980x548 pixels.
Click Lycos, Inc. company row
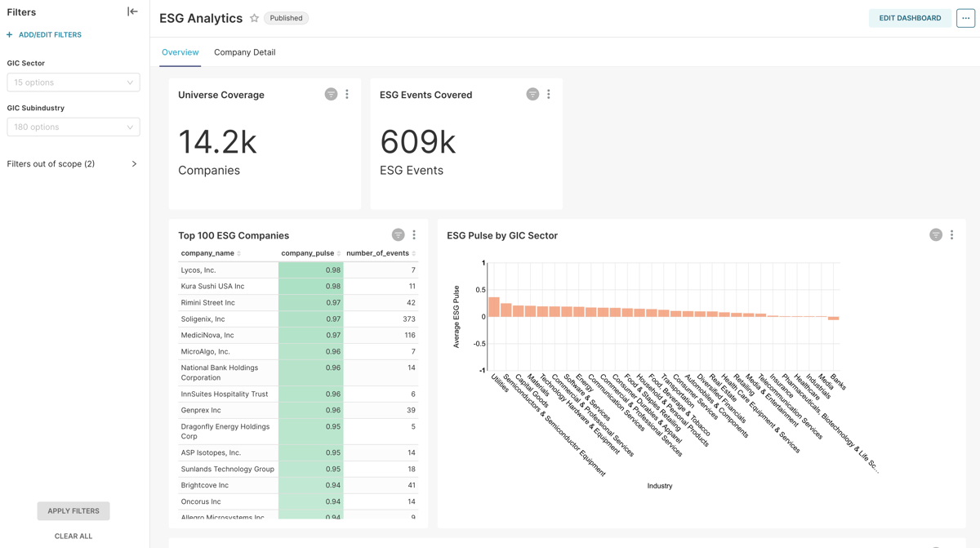(x=298, y=270)
